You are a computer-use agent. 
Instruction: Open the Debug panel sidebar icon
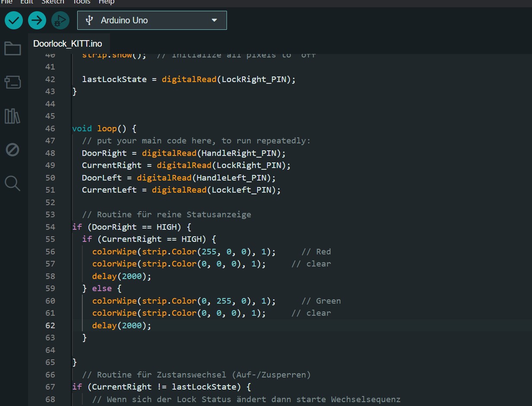(x=13, y=150)
